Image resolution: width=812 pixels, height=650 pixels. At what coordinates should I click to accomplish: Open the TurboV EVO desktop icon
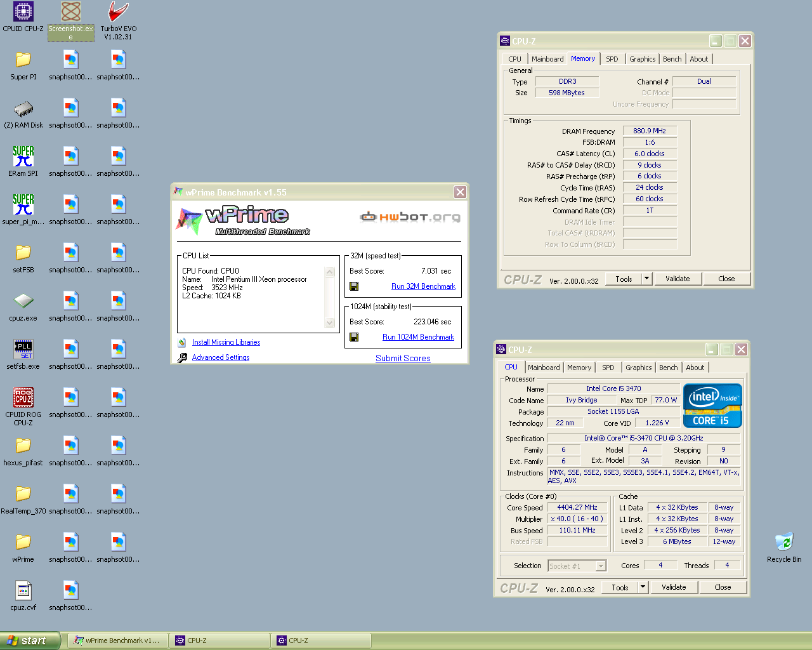[x=119, y=21]
